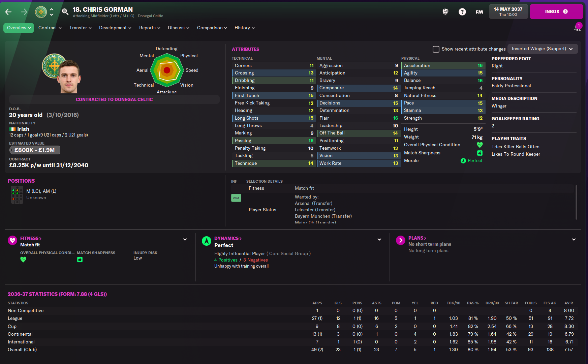Click the 4 Positives dynamics text
The image size is (588, 364).
226,260
